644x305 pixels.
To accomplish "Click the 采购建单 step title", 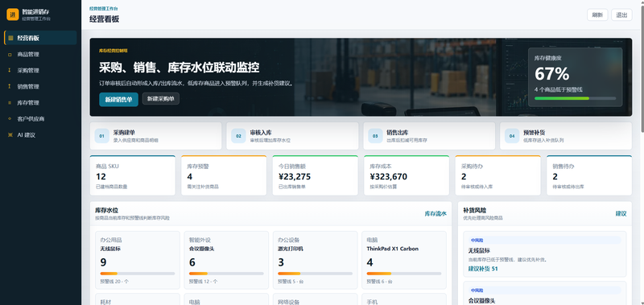I will tap(124, 132).
